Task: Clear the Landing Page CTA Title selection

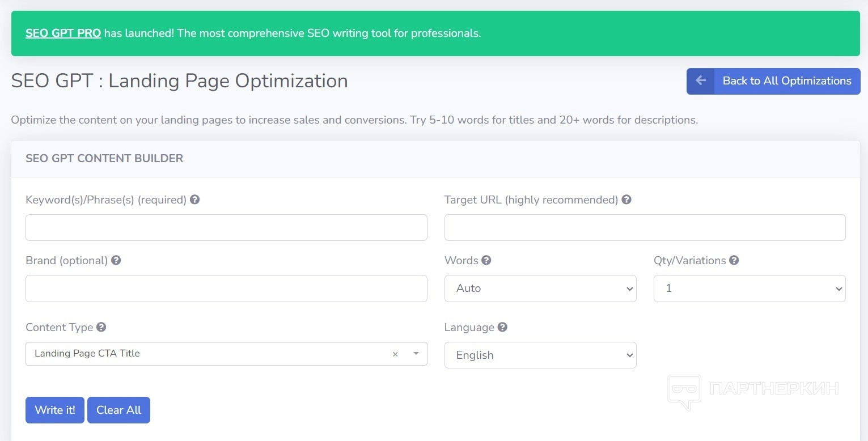Action: (395, 354)
